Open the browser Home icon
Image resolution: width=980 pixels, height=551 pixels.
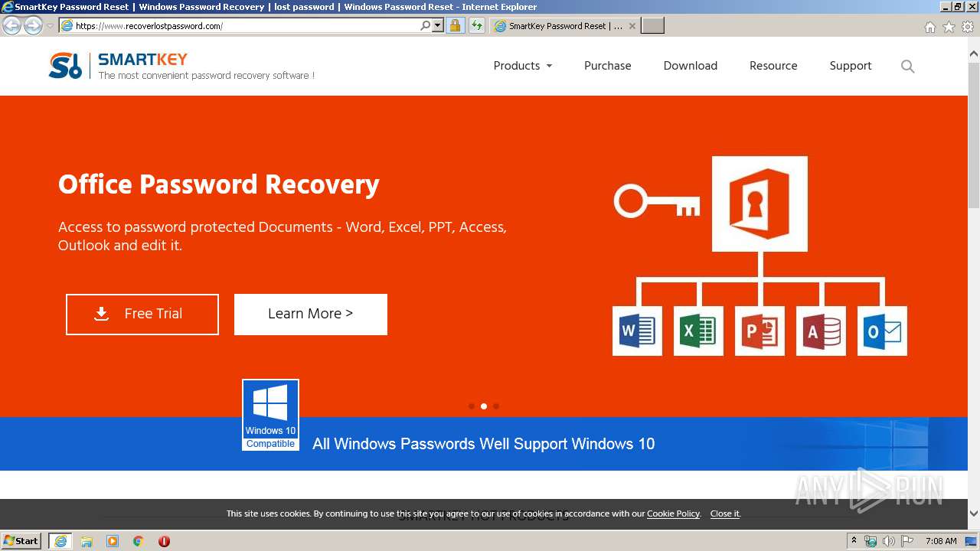929,27
